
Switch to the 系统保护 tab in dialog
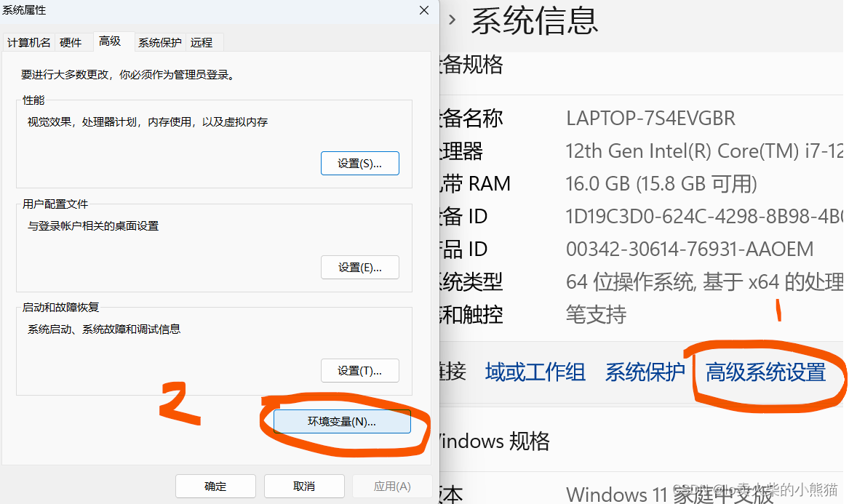click(x=160, y=43)
